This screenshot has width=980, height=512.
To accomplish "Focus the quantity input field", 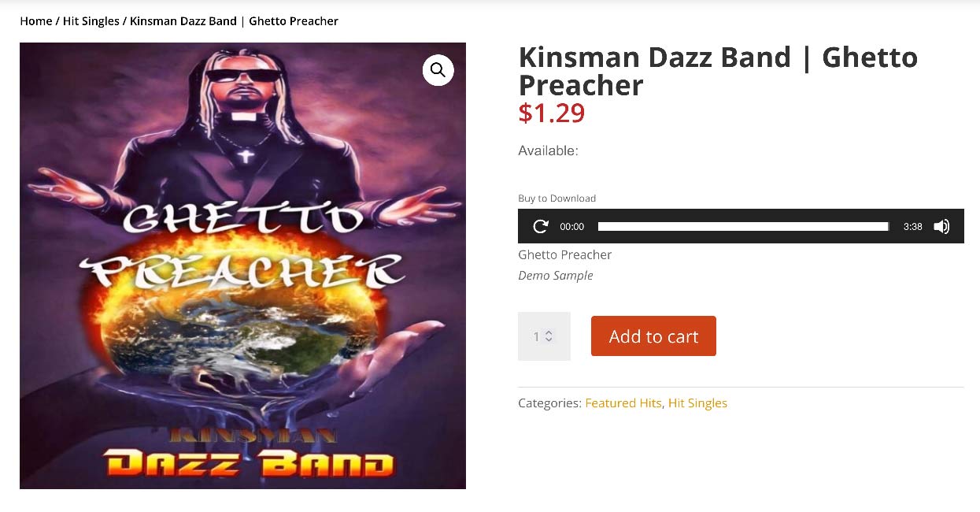I will point(544,336).
